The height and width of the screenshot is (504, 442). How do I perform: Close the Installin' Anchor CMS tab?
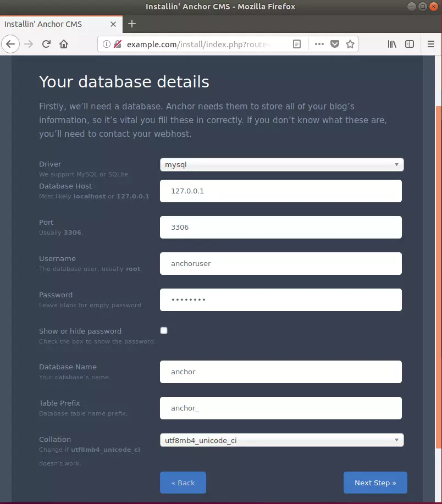(x=113, y=24)
